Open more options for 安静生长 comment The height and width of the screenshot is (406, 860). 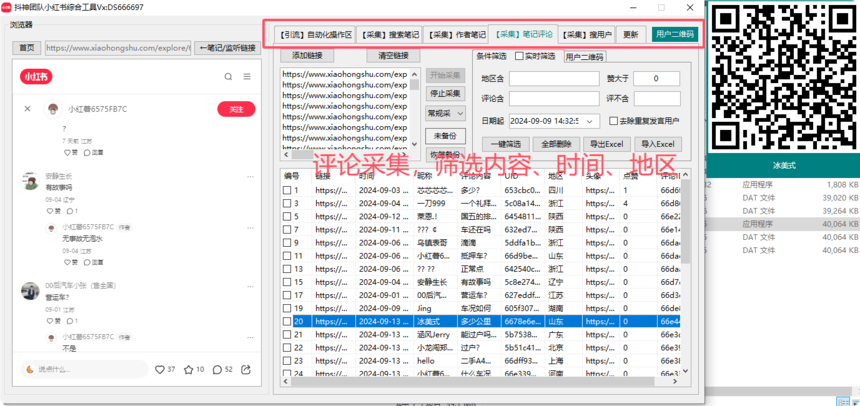(x=251, y=177)
